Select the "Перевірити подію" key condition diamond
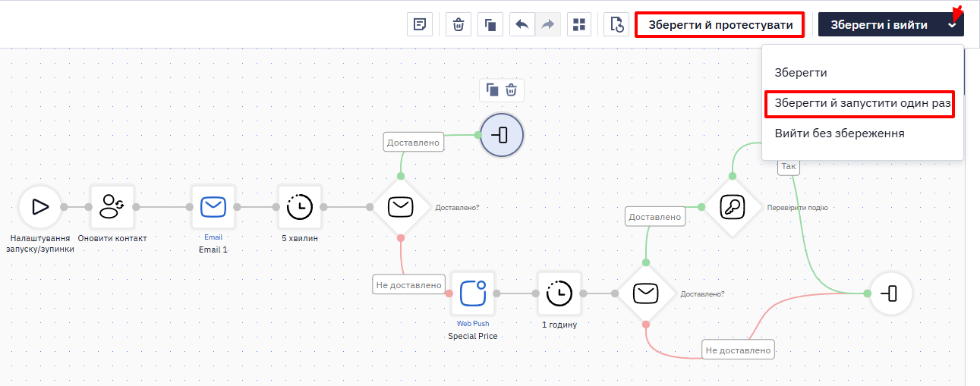The width and height of the screenshot is (980, 386). [x=733, y=206]
